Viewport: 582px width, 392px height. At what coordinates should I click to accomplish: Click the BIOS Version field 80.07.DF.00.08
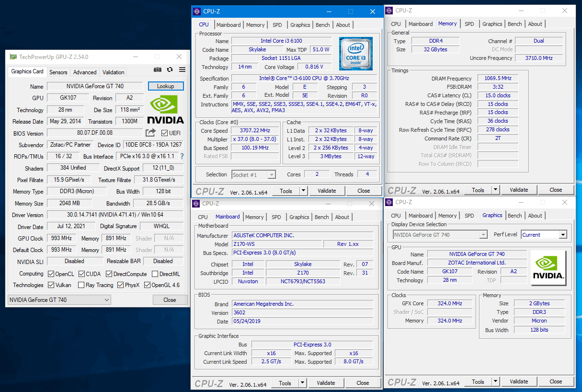click(x=95, y=133)
